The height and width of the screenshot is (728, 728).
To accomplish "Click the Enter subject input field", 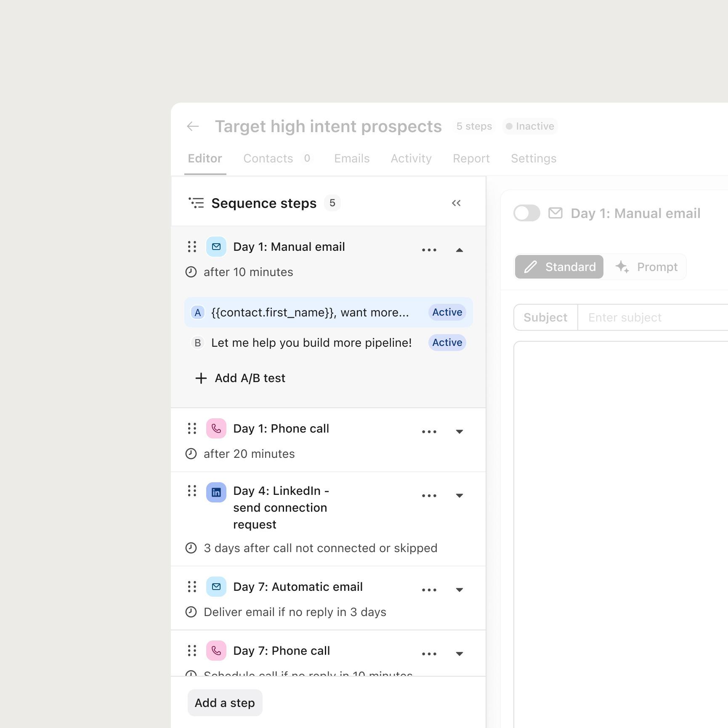I will [x=652, y=317].
